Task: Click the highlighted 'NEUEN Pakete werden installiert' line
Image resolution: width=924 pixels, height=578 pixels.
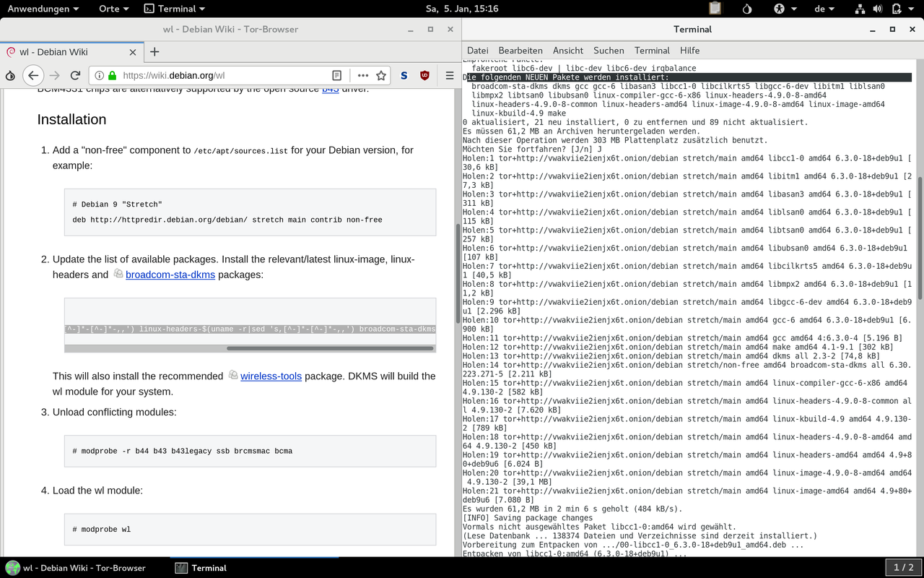Action: 687,77
